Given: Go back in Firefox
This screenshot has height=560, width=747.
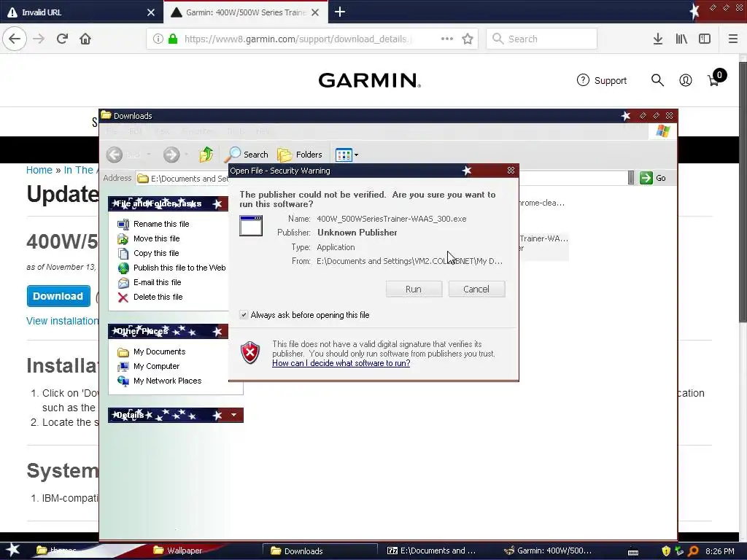Looking at the screenshot, I should point(15,39).
